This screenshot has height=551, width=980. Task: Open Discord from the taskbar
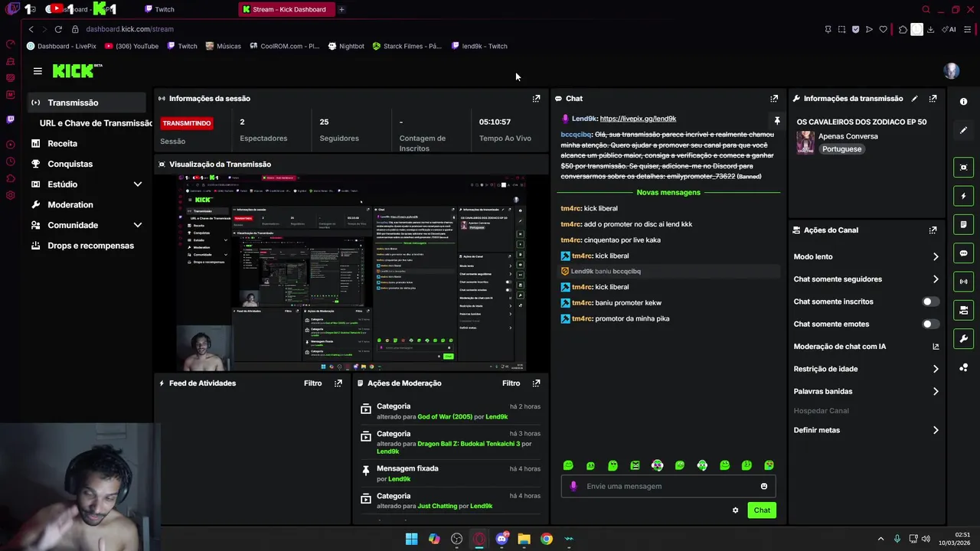[x=501, y=539]
